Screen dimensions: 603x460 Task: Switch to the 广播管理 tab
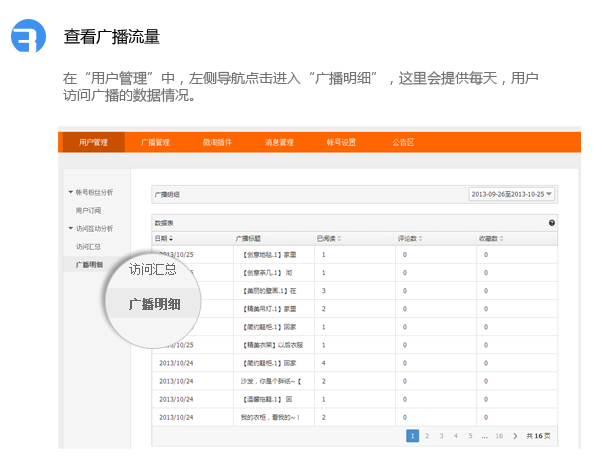pos(155,142)
